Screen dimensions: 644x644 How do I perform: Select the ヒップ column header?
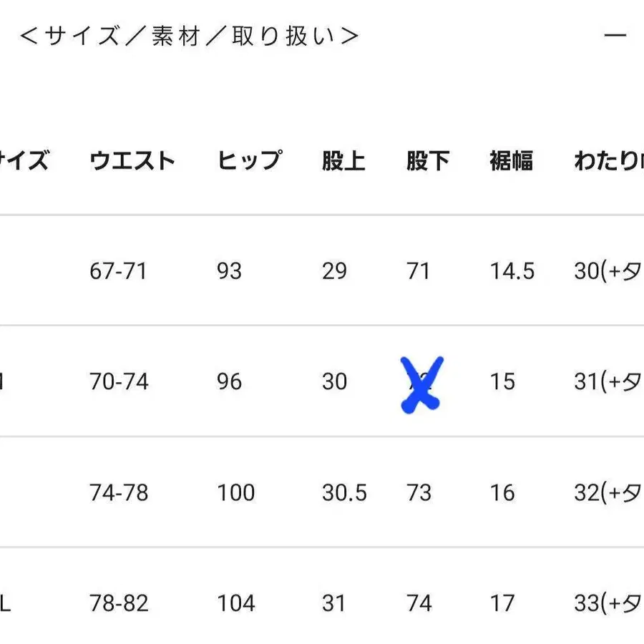coord(250,160)
